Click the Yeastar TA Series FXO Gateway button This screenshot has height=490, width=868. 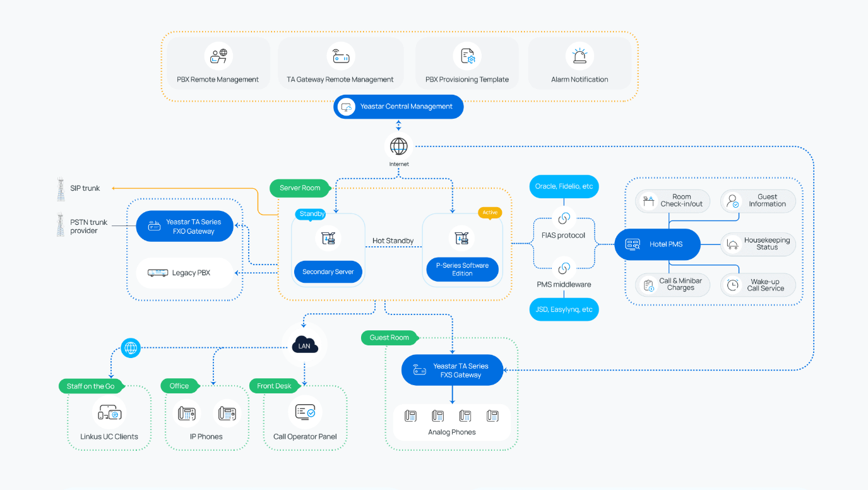[x=185, y=227]
